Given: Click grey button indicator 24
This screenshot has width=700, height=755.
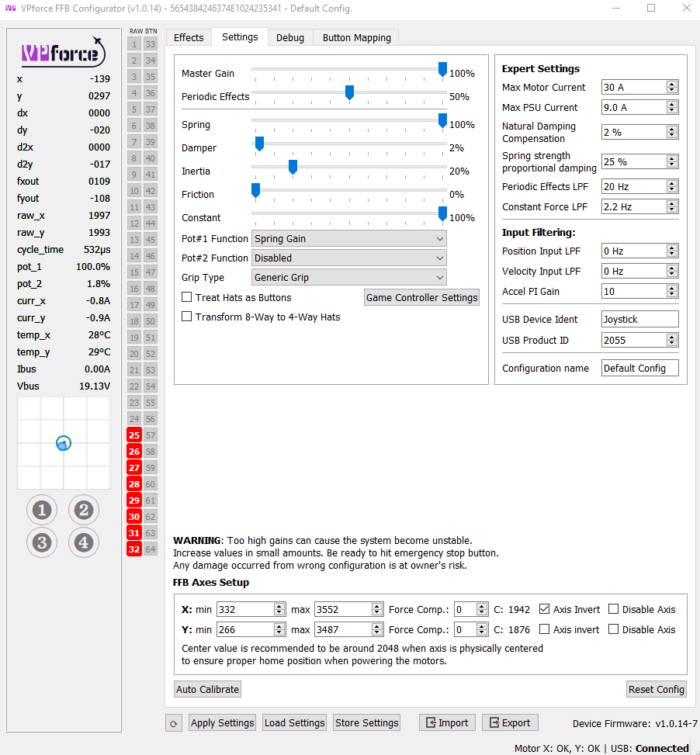Looking at the screenshot, I should pos(134,419).
